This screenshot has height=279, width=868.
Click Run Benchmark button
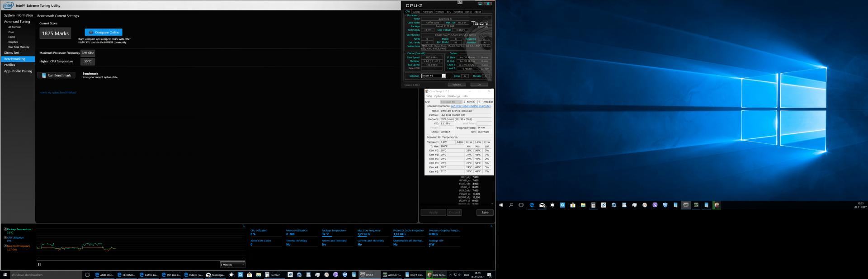coord(56,76)
